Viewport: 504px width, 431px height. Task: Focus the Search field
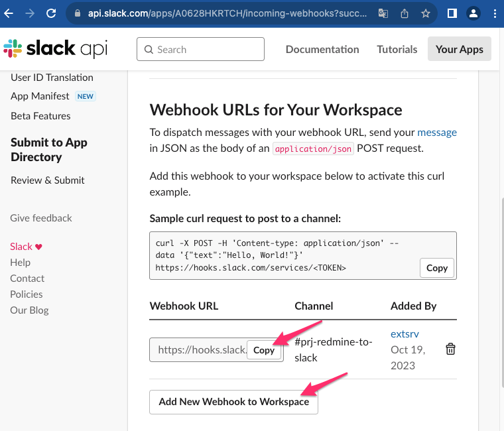pyautogui.click(x=200, y=49)
